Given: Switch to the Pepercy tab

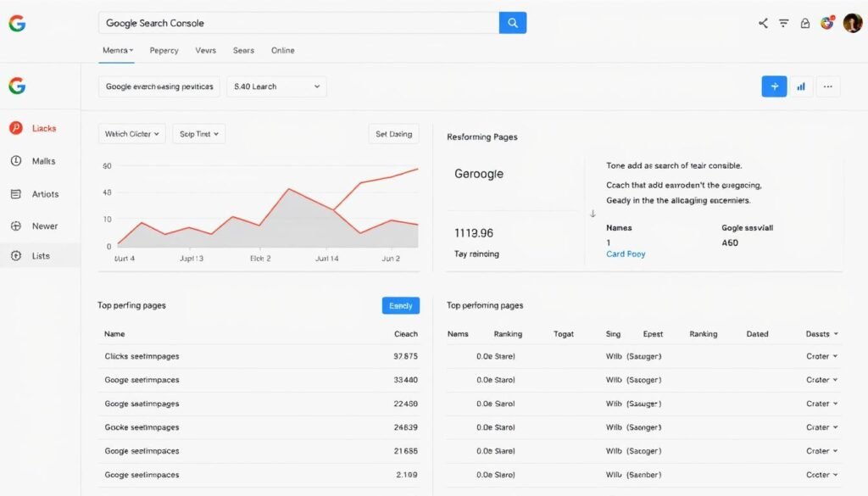Looking at the screenshot, I should point(164,50).
